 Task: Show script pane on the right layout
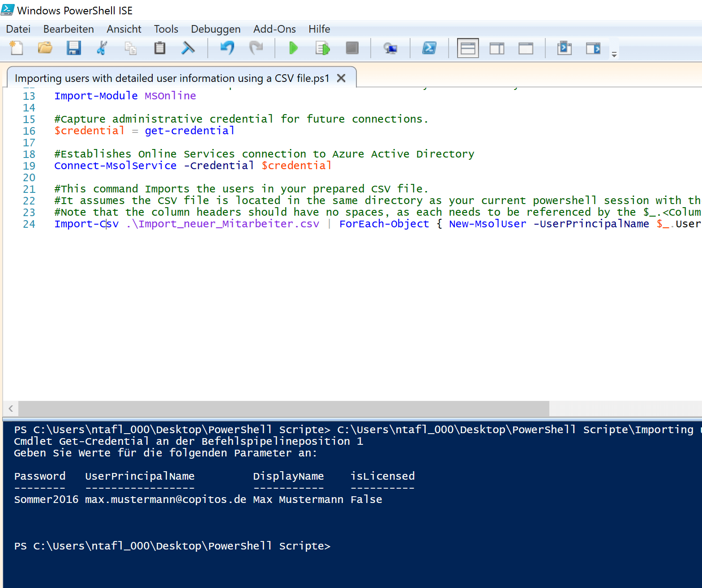pyautogui.click(x=497, y=48)
